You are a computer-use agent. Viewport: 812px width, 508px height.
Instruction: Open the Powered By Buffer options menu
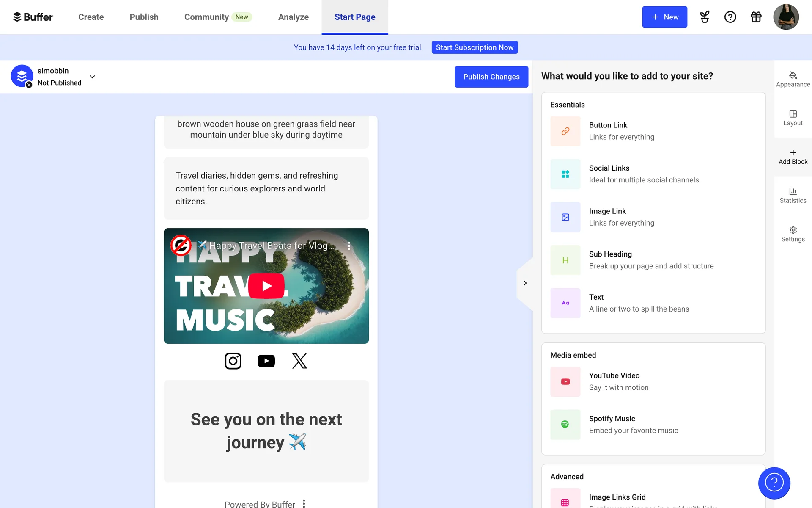coord(304,503)
